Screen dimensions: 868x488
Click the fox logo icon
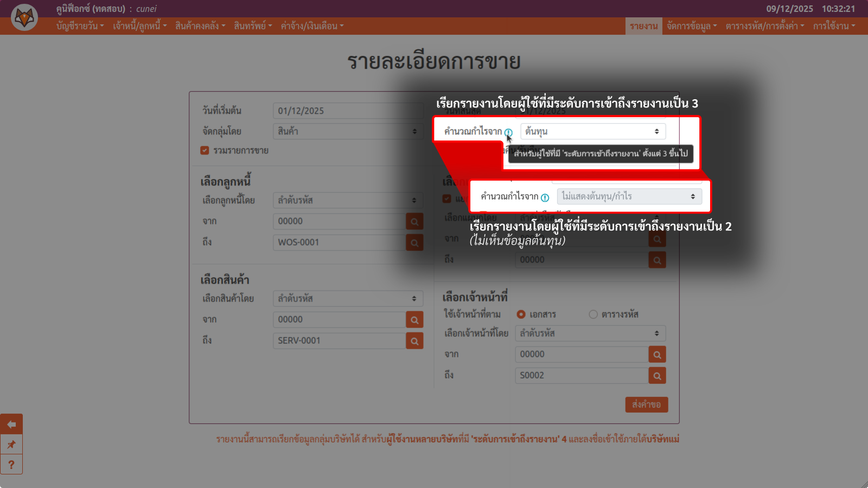point(24,17)
